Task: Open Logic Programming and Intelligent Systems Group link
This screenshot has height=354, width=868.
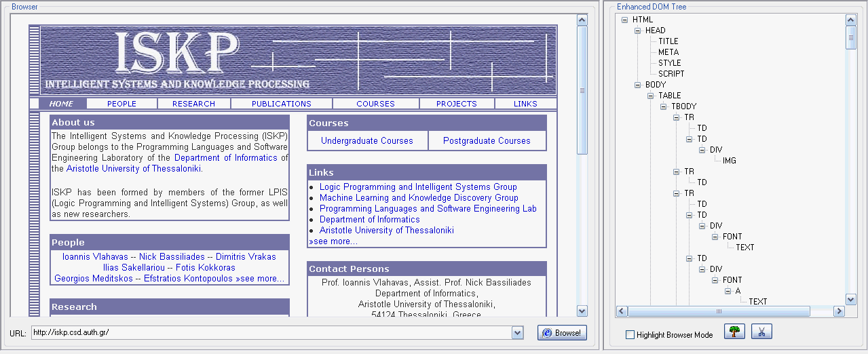Action: point(418,187)
